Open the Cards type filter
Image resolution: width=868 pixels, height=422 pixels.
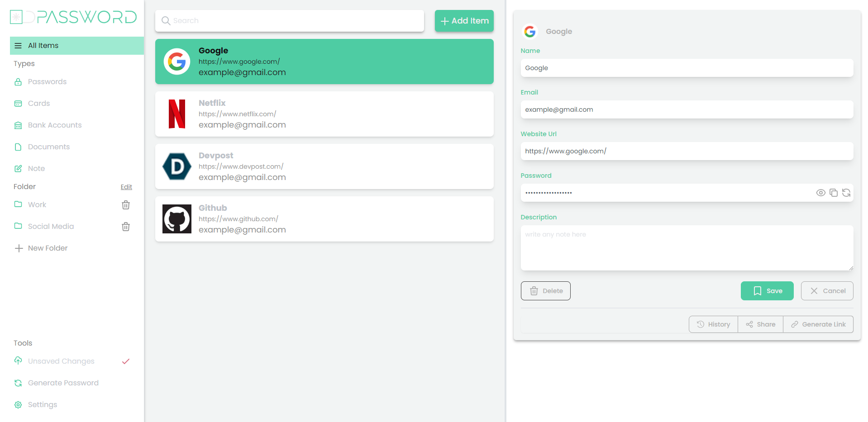pos(39,104)
